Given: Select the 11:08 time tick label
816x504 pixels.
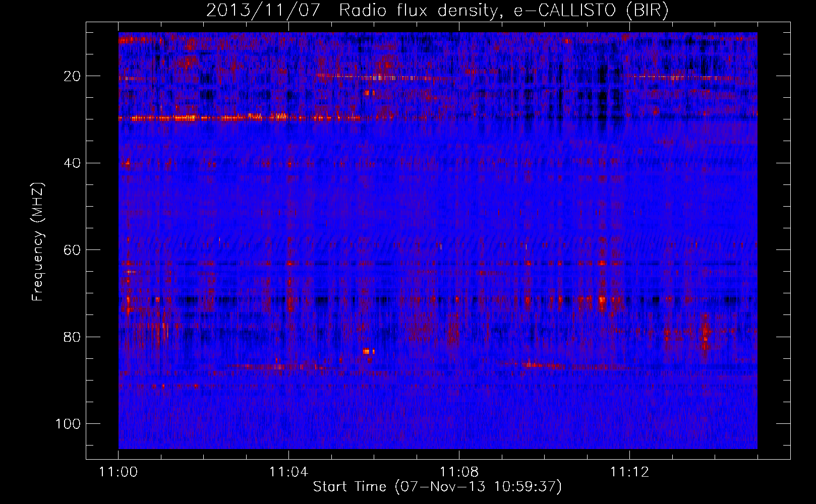Looking at the screenshot, I should click(x=459, y=472).
